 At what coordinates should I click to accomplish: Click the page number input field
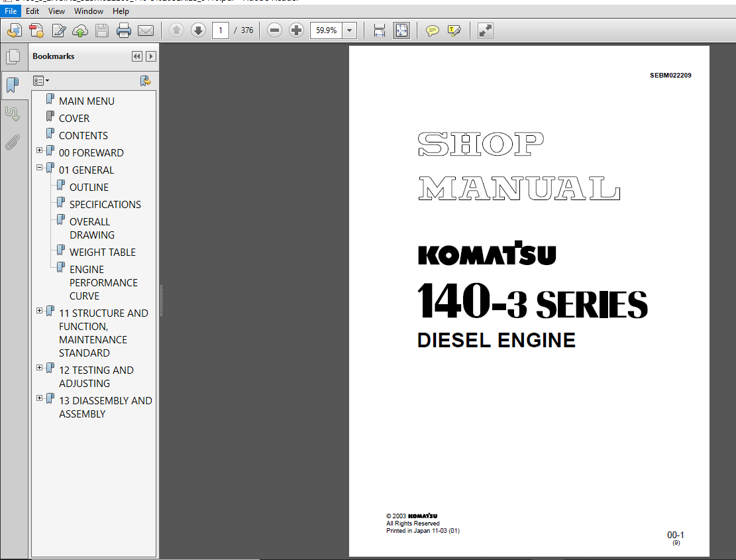221,30
